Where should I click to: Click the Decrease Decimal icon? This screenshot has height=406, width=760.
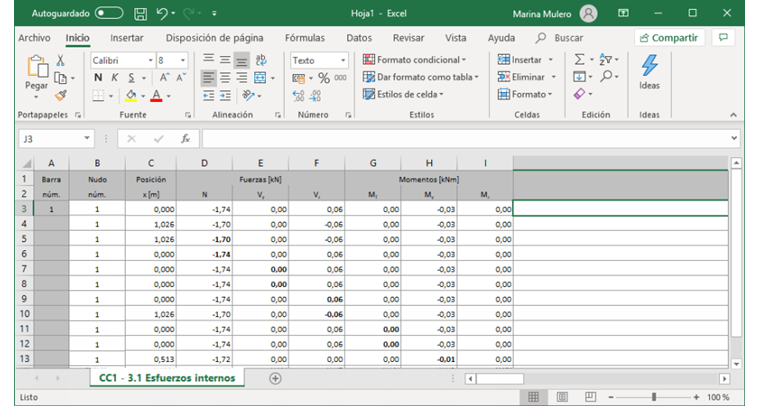coord(315,96)
